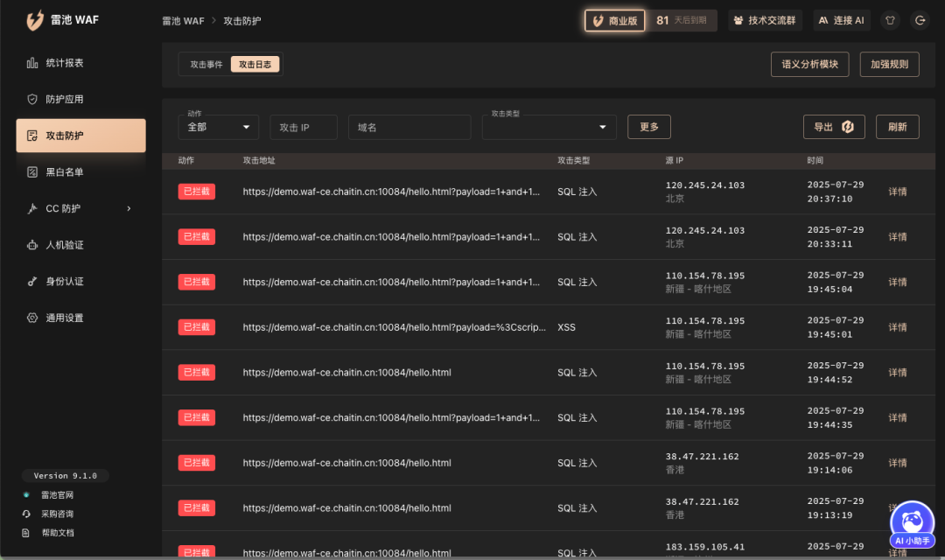Click the 域名 input field
This screenshot has width=945, height=560.
pyautogui.click(x=409, y=127)
